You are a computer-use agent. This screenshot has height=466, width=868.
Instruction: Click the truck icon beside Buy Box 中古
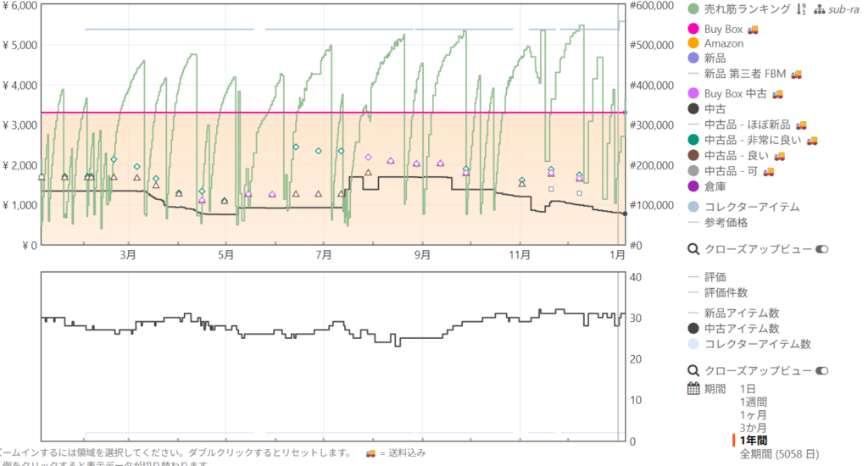[777, 93]
